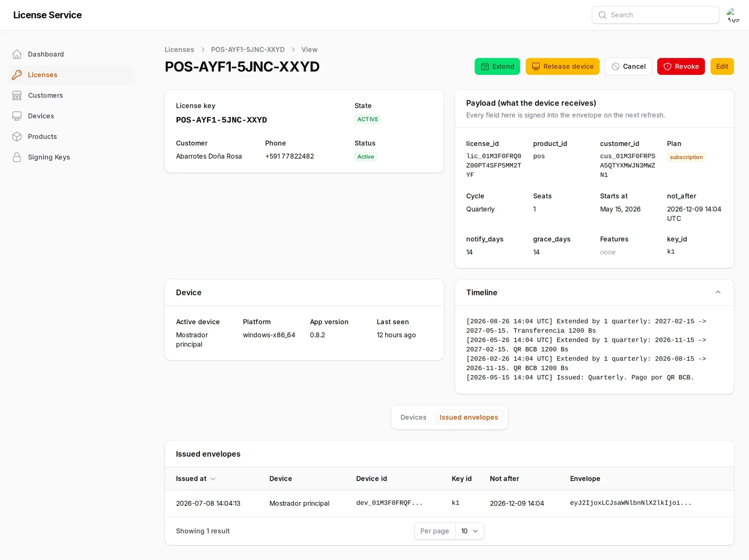Click the Customers storefront icon

17,95
